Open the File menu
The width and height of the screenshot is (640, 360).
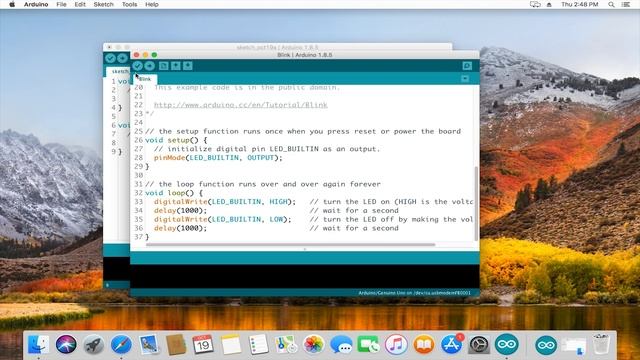tap(61, 4)
